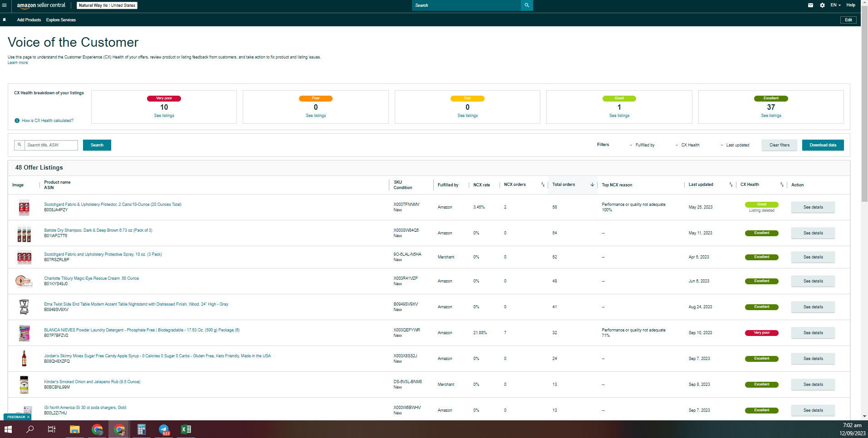Open the Help menu

click(x=851, y=5)
